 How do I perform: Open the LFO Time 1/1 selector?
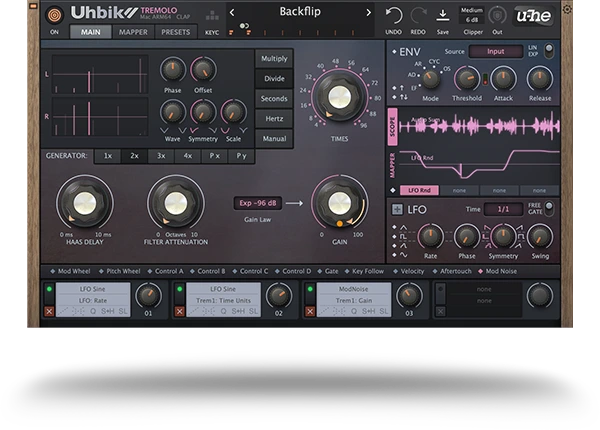503,209
